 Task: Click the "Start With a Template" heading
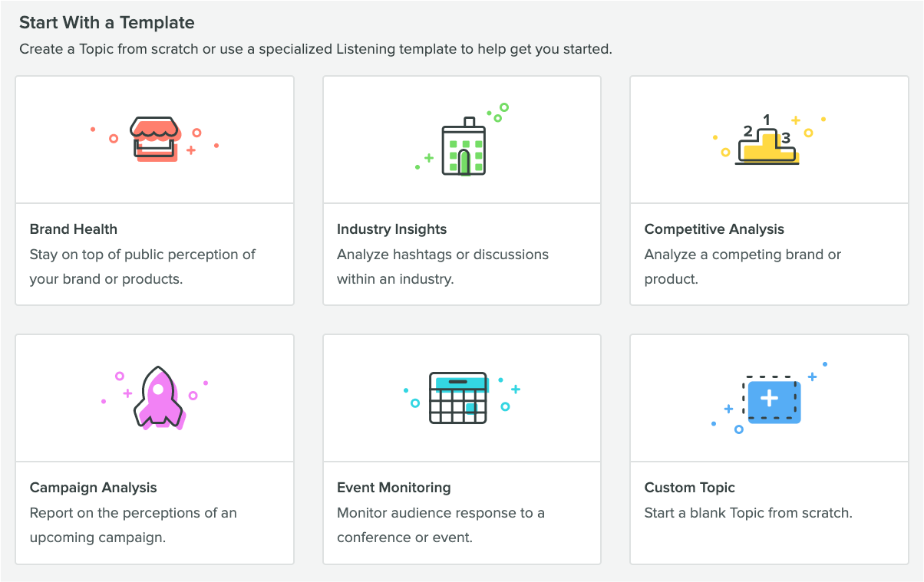(x=107, y=23)
